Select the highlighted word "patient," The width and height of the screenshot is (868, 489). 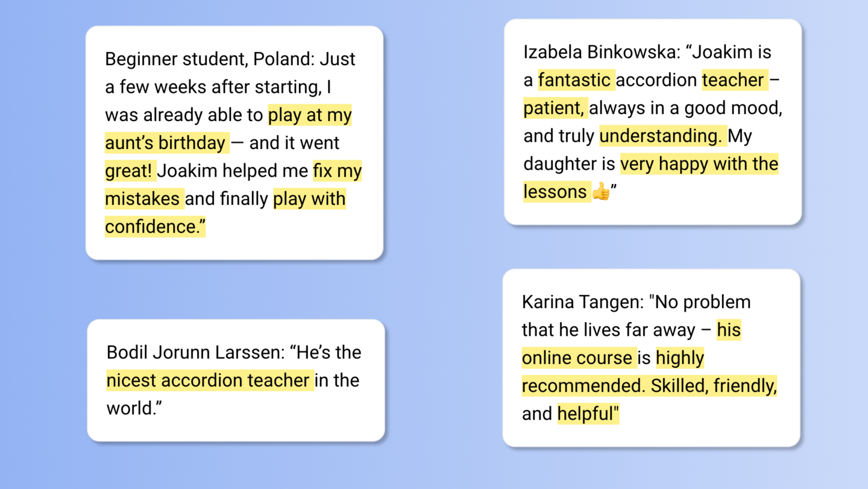pos(555,109)
